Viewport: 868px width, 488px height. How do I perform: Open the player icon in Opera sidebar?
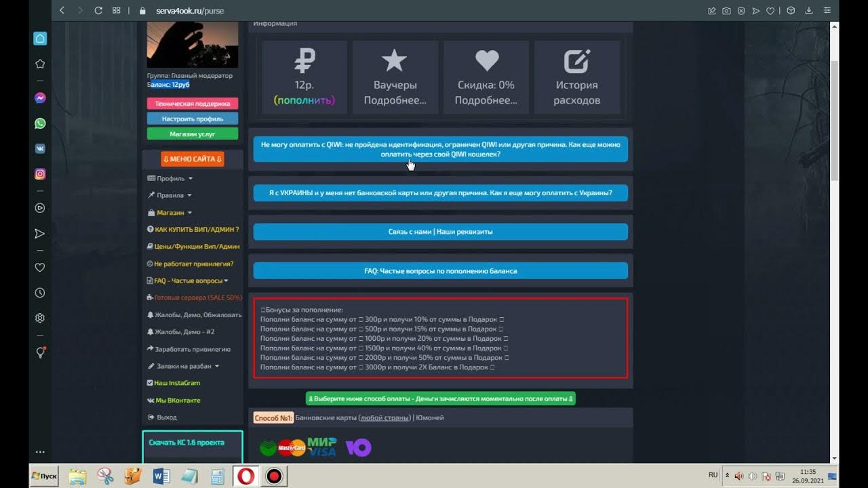pyautogui.click(x=40, y=208)
